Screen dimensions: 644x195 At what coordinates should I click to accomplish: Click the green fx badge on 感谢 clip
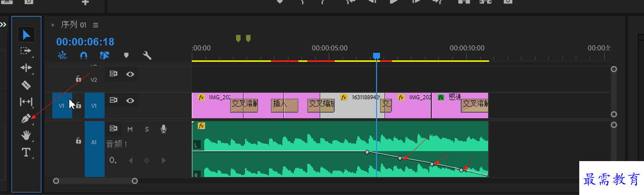[441, 97]
